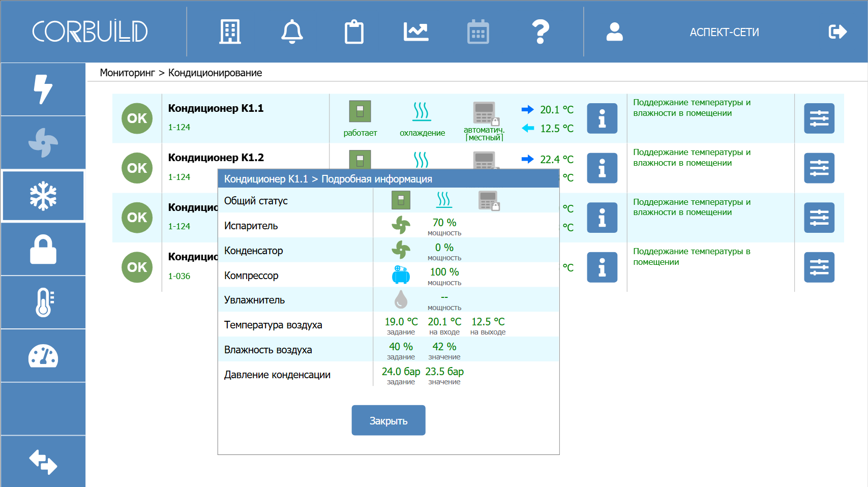The width and height of the screenshot is (868, 487).
Task: Click the CORBUILD logo
Action: click(x=90, y=32)
